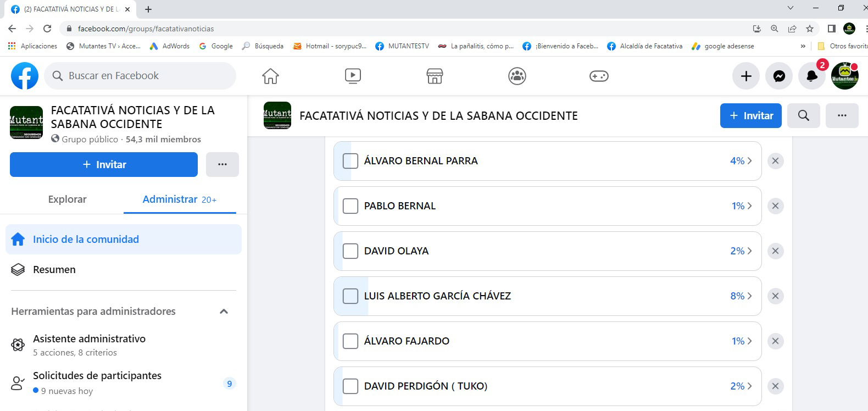Select LUIS ALBERTO GARCÍA CHÁVEZ checkbox

(x=350, y=296)
